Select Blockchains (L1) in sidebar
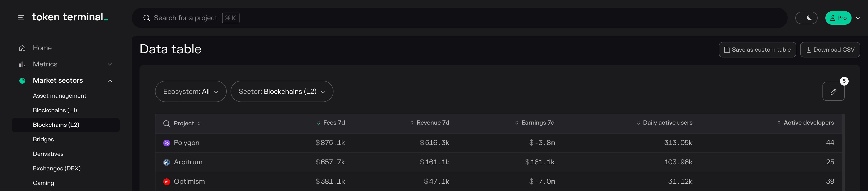The height and width of the screenshot is (191, 868). tap(55, 110)
